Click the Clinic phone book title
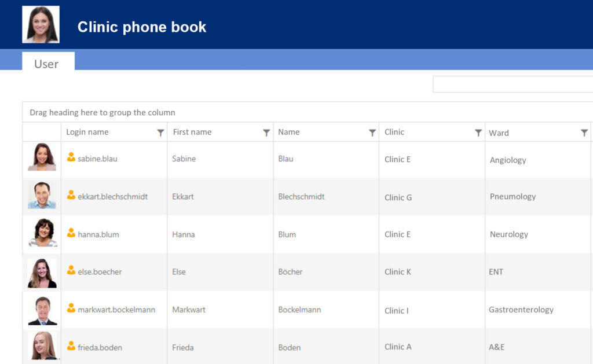Viewport: 593px width, 364px height. [x=141, y=27]
